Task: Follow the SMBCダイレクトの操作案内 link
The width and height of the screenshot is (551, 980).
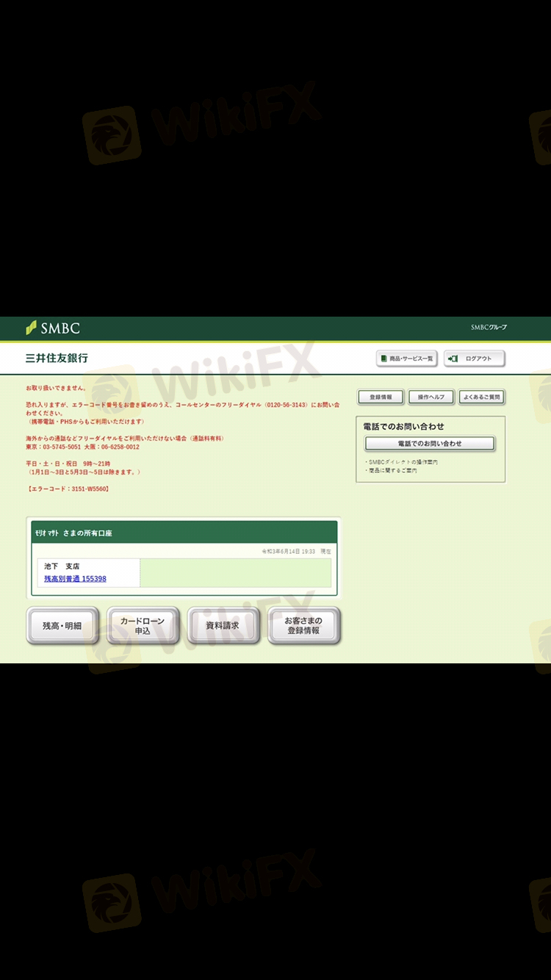Action: tap(403, 462)
